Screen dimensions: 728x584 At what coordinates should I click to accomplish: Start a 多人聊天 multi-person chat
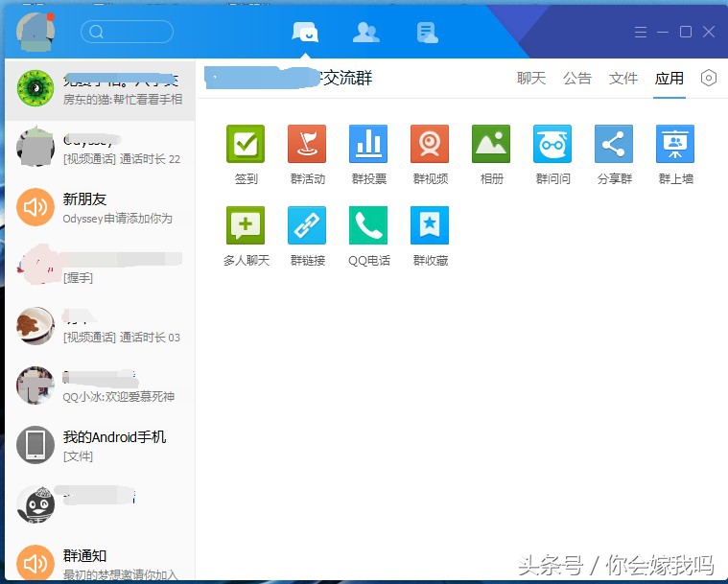click(246, 225)
